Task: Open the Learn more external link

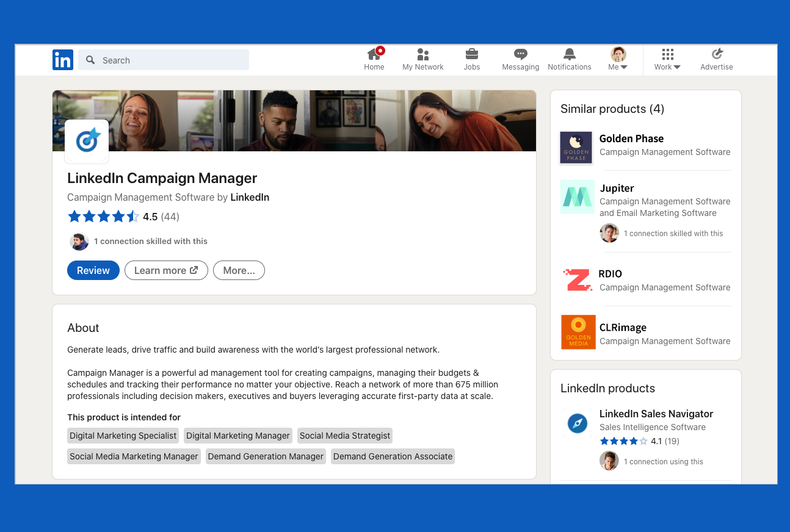Action: pyautogui.click(x=166, y=270)
